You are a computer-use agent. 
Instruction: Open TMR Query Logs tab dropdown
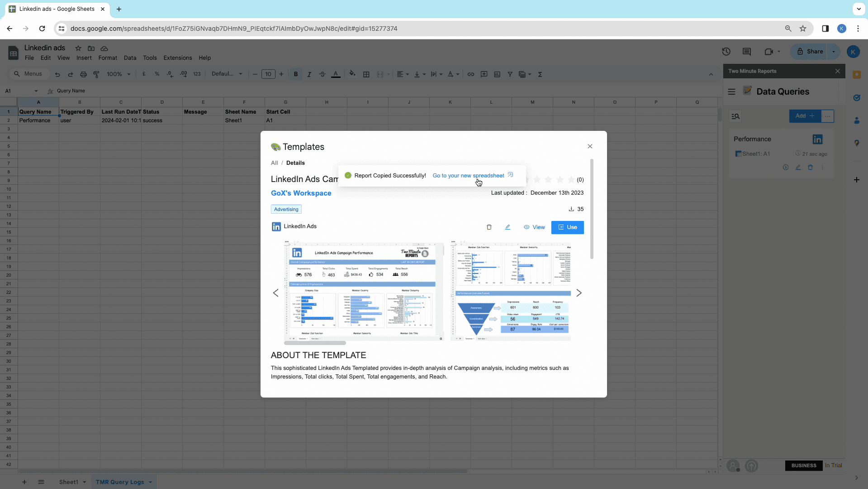151,482
